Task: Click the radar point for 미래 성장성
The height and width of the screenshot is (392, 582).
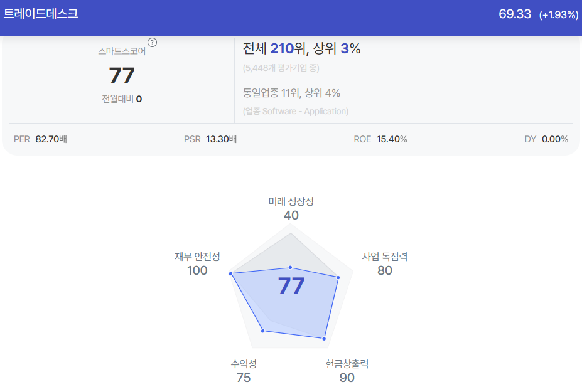Action: tap(290, 267)
